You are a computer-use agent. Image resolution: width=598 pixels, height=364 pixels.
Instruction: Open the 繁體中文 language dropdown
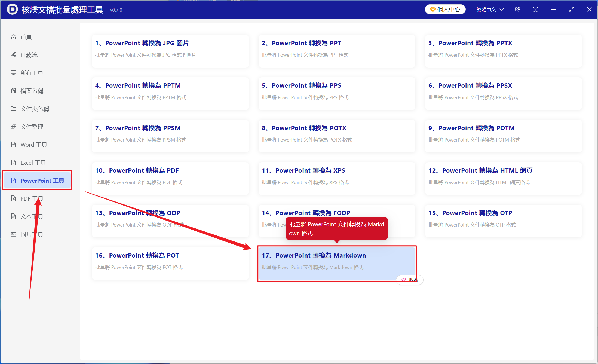[x=490, y=10]
